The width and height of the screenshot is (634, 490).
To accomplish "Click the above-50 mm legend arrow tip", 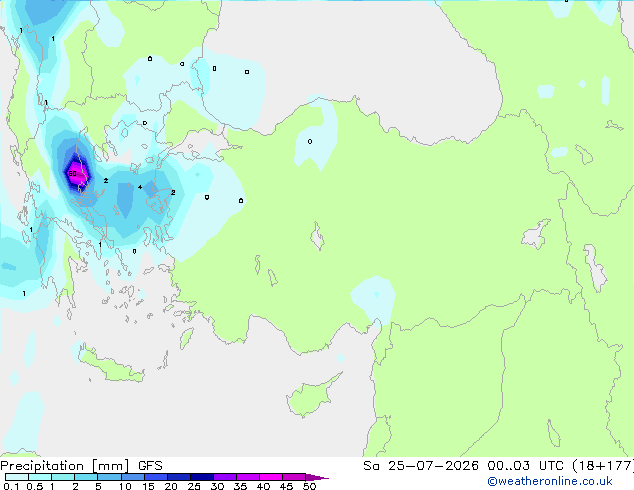I will [x=317, y=477].
